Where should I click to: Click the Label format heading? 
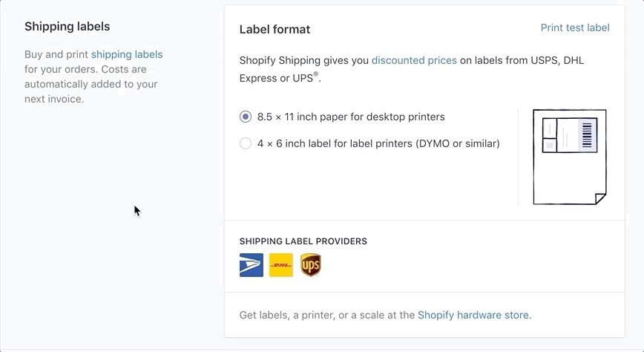tap(275, 29)
